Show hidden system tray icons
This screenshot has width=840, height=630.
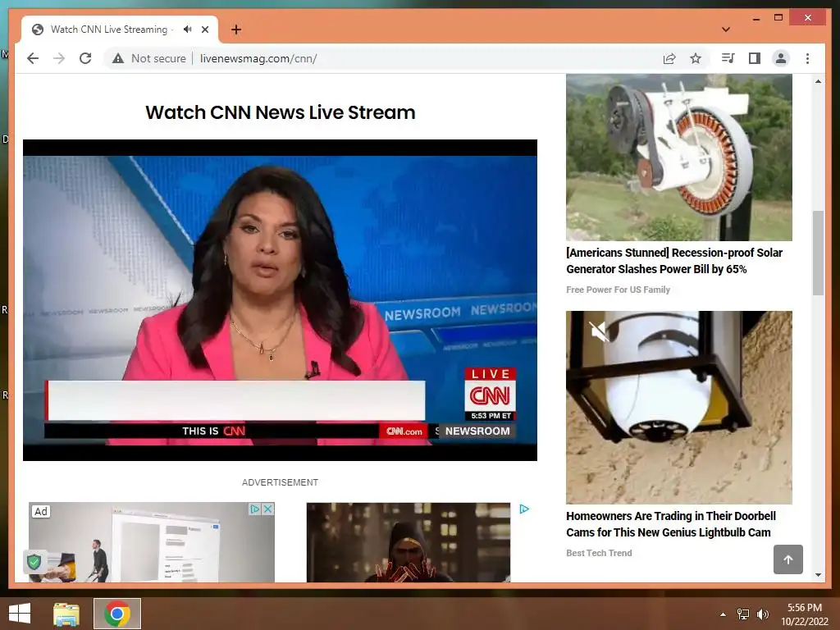point(724,614)
